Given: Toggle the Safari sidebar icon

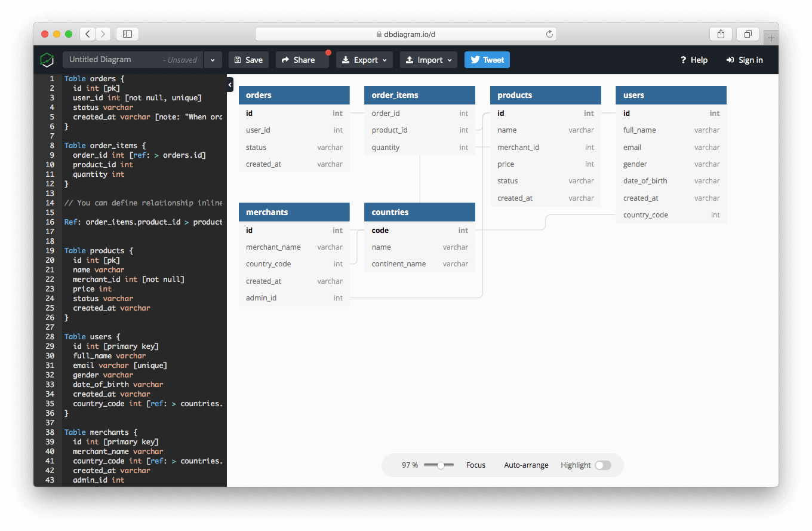Looking at the screenshot, I should click(x=127, y=34).
